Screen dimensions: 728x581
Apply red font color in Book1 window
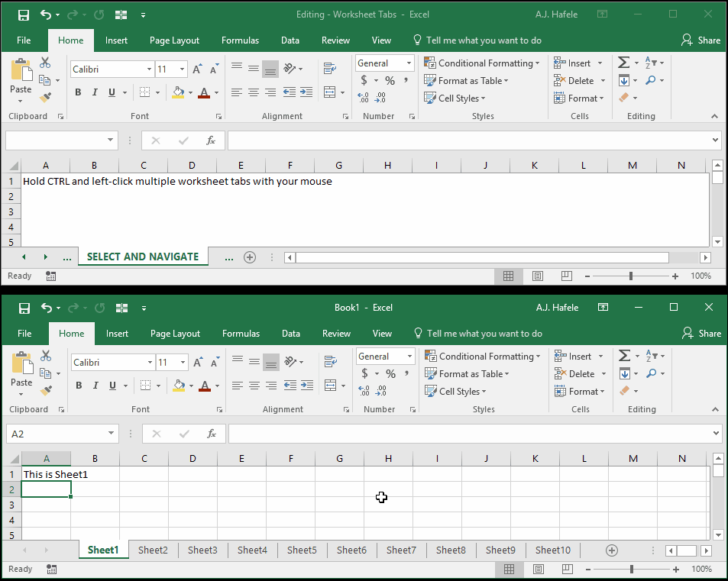coord(205,385)
